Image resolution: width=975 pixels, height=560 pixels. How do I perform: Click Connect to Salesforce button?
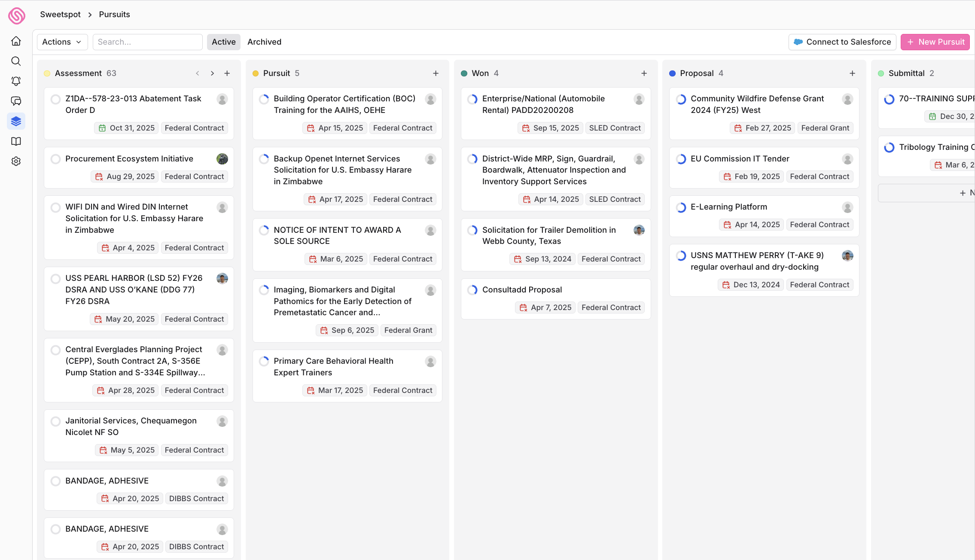[842, 42]
